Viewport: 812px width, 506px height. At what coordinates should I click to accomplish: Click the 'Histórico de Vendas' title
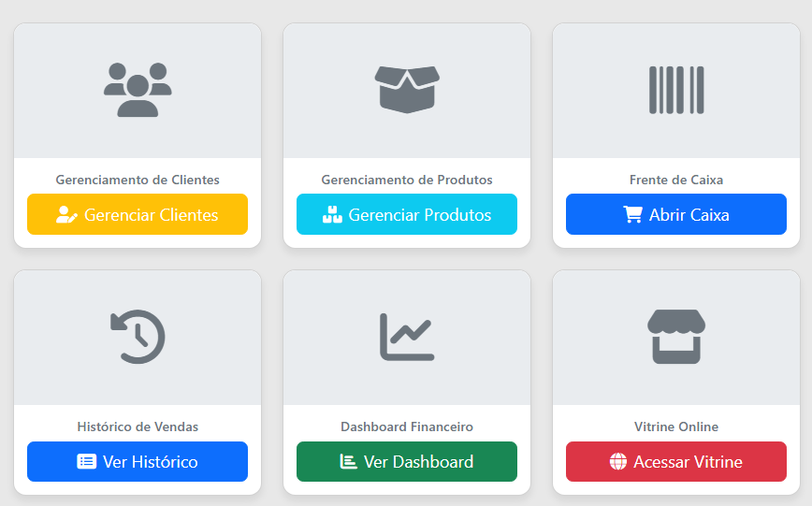138,426
